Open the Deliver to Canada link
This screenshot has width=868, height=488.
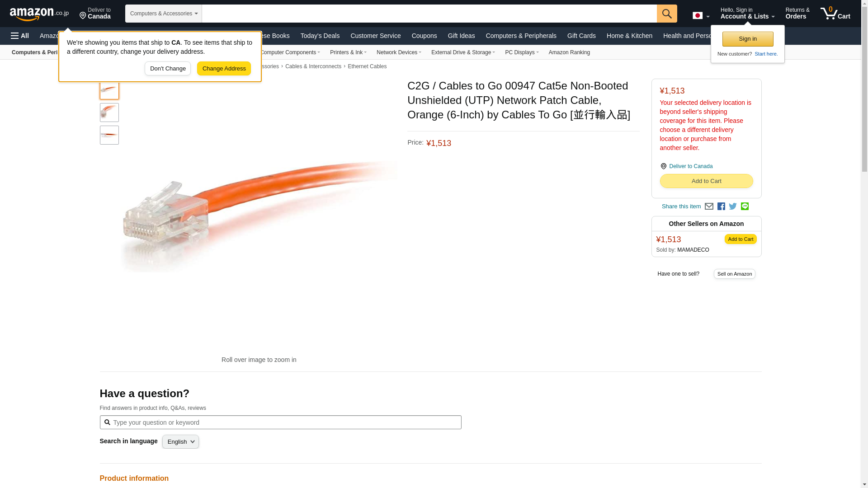tap(691, 166)
